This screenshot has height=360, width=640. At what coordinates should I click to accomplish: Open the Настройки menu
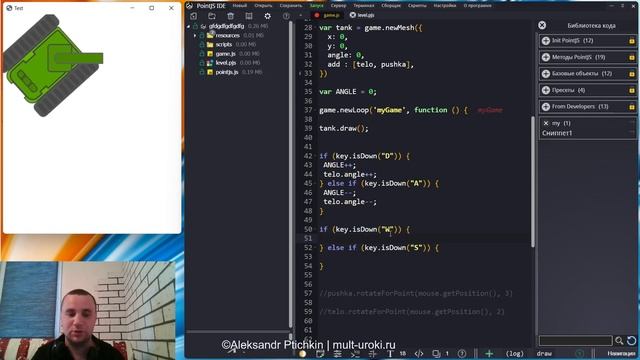click(445, 6)
